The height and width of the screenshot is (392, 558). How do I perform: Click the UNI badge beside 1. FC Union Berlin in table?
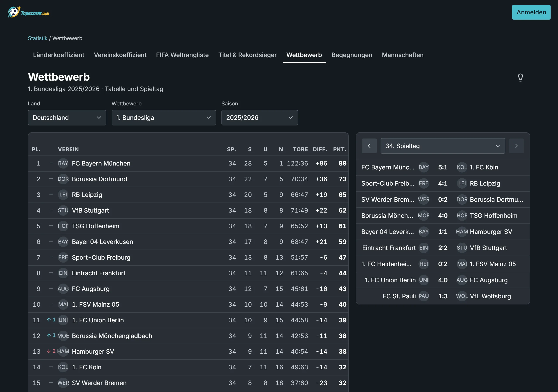pos(63,320)
